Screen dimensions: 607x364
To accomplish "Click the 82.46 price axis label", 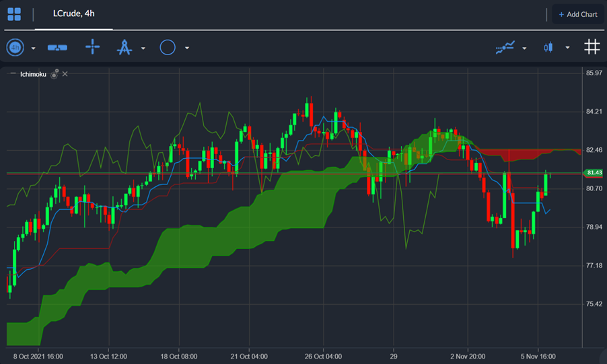I will coord(594,150).
